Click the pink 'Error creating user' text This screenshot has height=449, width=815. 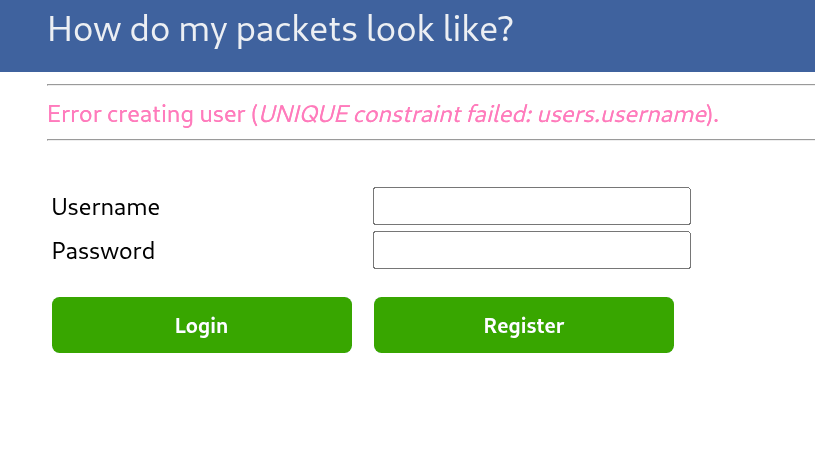(146, 114)
